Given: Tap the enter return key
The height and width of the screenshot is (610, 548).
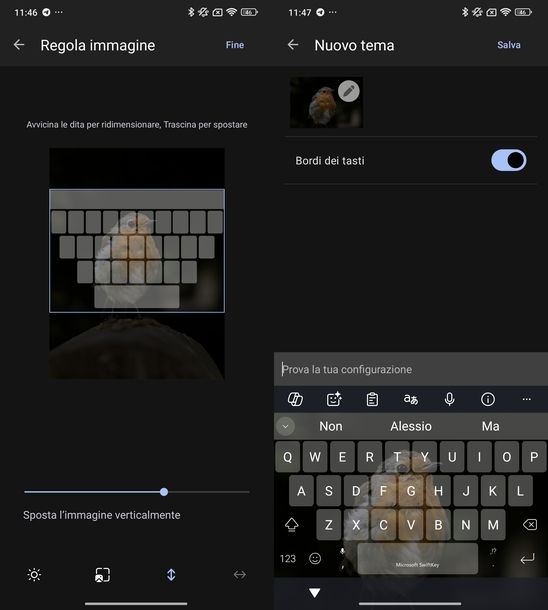Looking at the screenshot, I should [x=527, y=559].
